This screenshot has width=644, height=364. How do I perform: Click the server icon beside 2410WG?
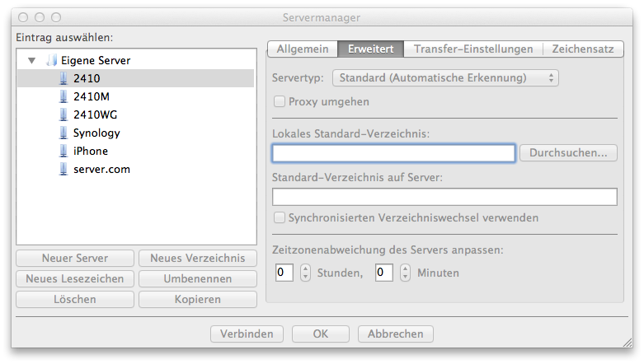point(63,114)
